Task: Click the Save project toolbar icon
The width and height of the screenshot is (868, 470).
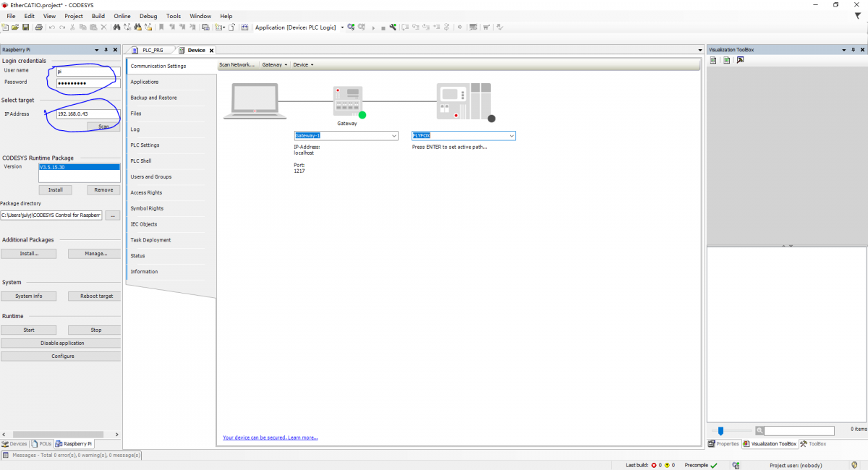Action: [25, 27]
